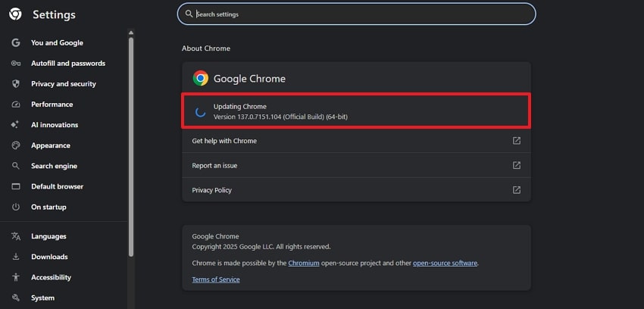Click the download arrow icon for Downloads
The width and height of the screenshot is (644, 309).
point(16,257)
